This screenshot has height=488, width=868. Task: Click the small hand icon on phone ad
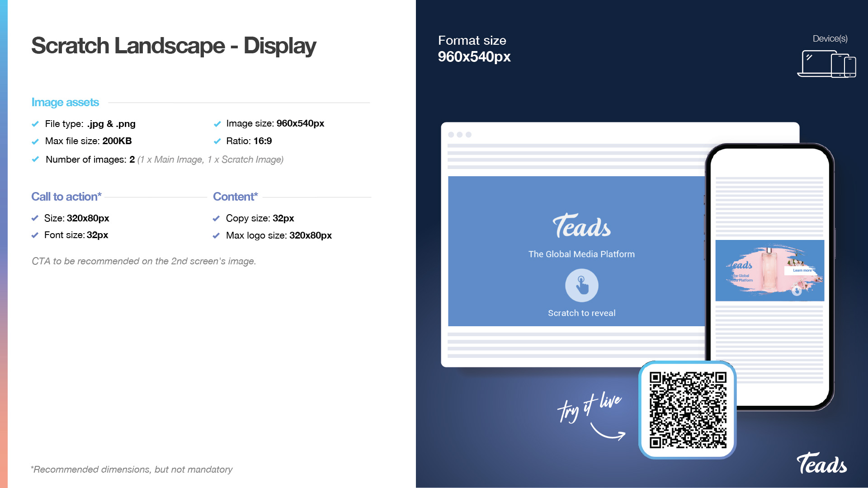[x=797, y=291]
